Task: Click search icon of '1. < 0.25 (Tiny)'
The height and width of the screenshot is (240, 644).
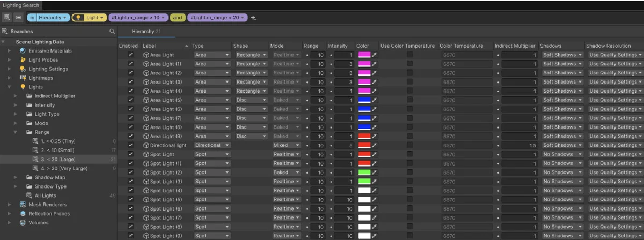Action: pos(36,141)
